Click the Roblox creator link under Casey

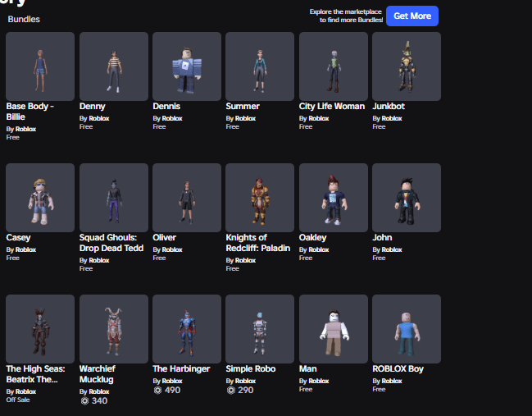[x=25, y=250]
